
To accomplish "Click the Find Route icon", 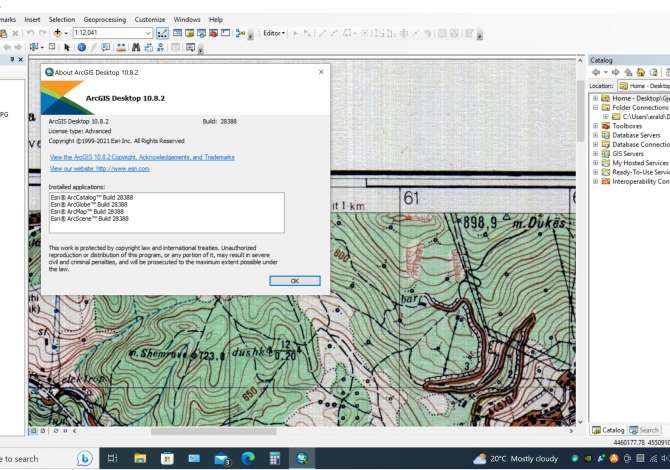I will (148, 47).
